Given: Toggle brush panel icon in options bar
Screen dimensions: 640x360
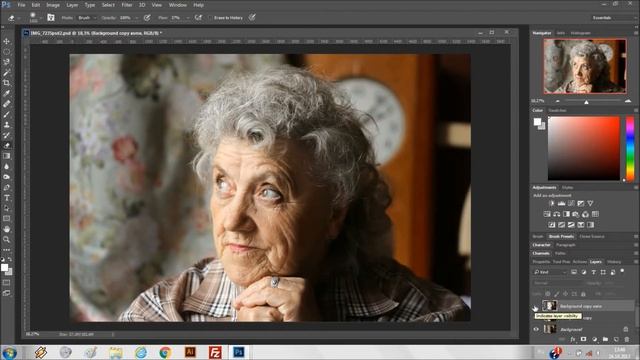Looking at the screenshot, I should [51, 18].
